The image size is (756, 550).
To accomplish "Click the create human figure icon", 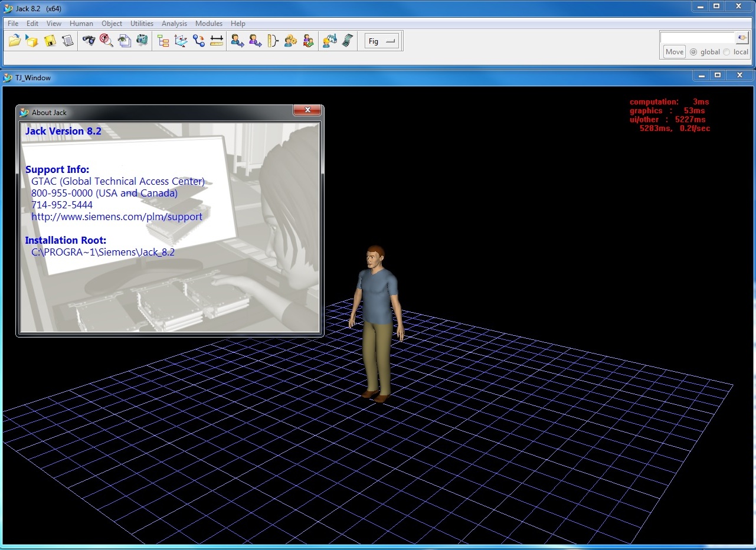I will [x=237, y=41].
